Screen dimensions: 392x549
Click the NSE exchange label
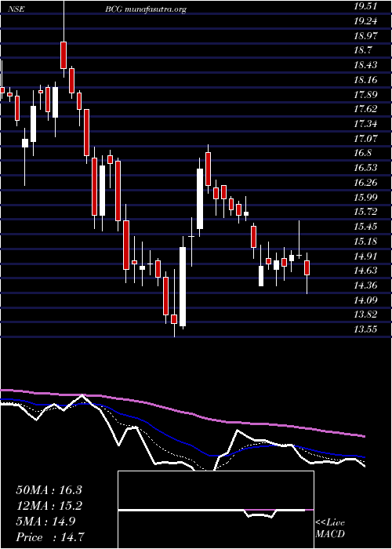click(x=17, y=9)
